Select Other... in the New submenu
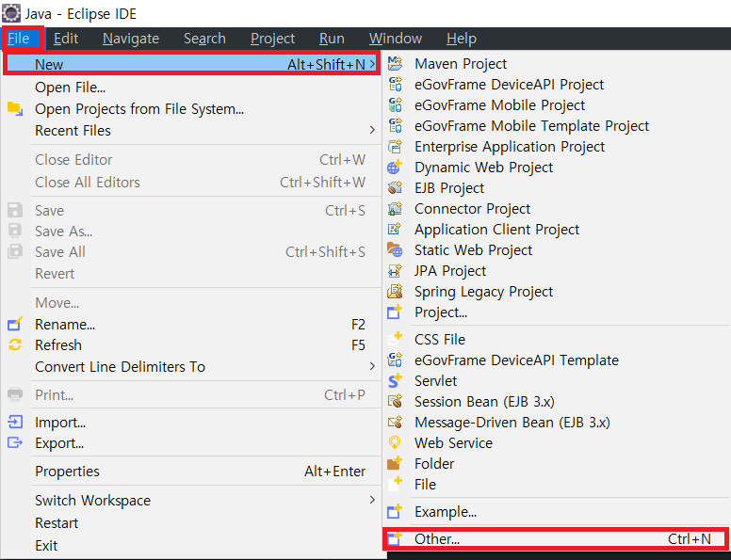 (x=556, y=538)
